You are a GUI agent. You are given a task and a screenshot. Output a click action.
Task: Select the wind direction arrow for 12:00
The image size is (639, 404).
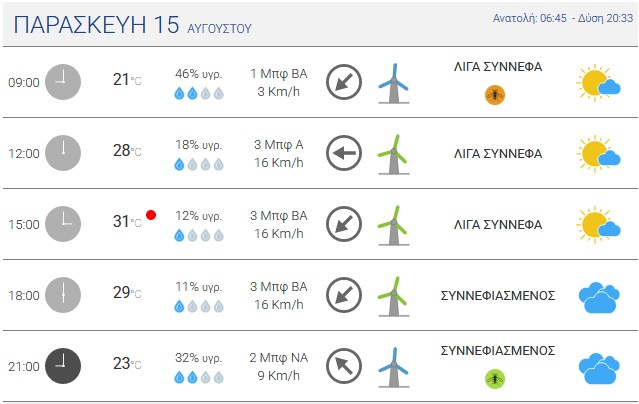pos(344,153)
